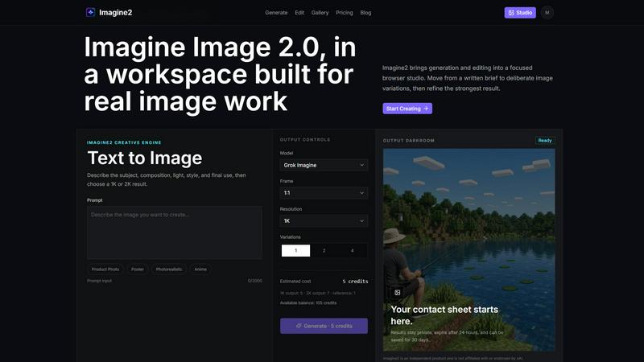Click the OUTPUT CONTROLS label

pos(305,139)
